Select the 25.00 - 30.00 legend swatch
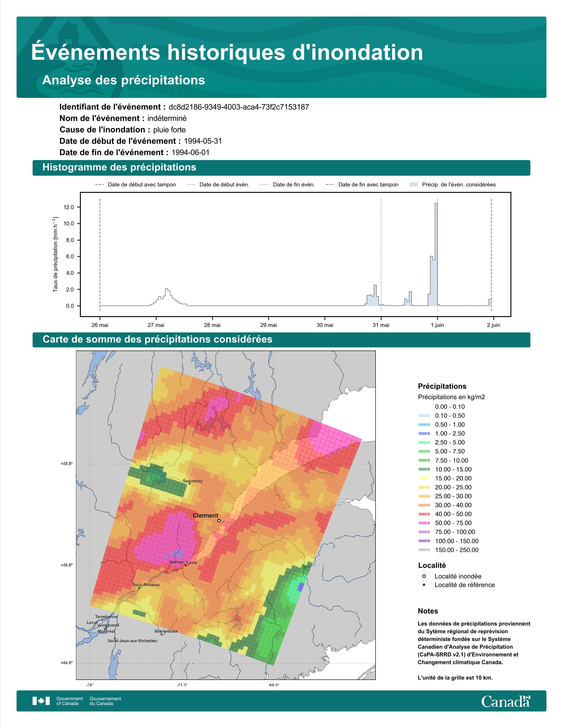563x728 pixels. click(x=424, y=496)
